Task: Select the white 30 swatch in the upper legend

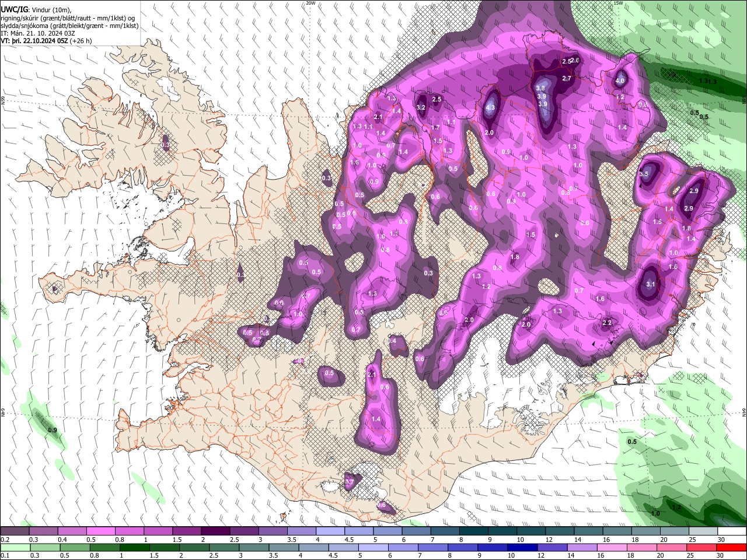Action: (x=732, y=531)
